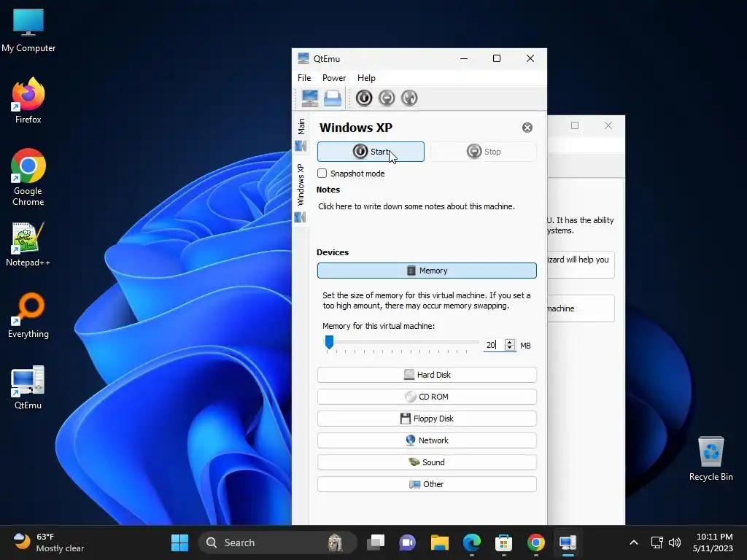Open the weather widget
The image size is (747, 560).
pos(49,542)
